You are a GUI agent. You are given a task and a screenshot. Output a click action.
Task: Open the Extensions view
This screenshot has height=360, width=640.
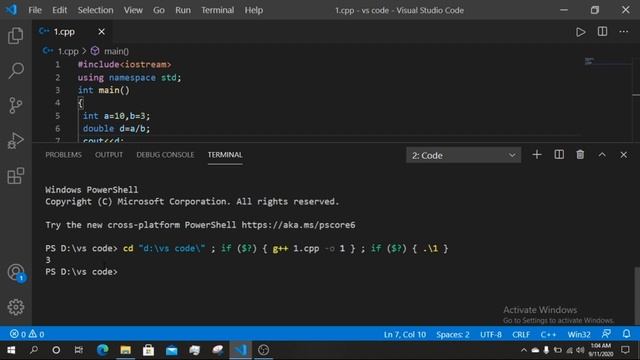pyautogui.click(x=16, y=176)
